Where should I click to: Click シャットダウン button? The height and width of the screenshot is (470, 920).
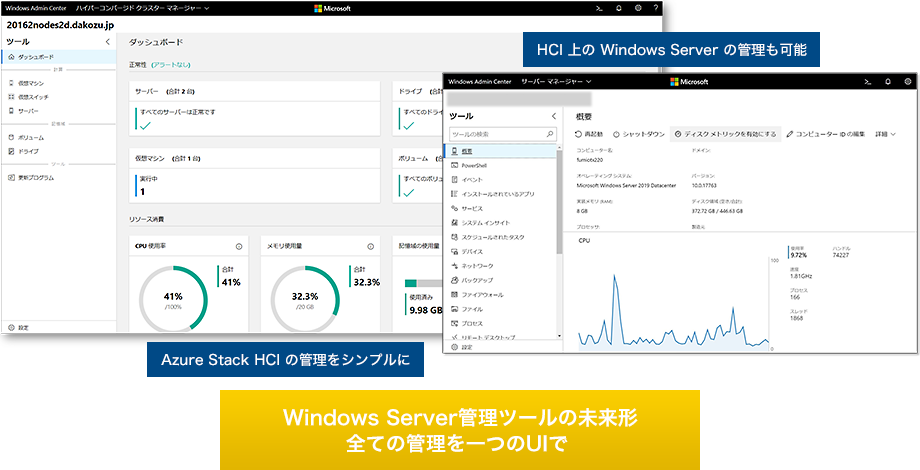639,134
